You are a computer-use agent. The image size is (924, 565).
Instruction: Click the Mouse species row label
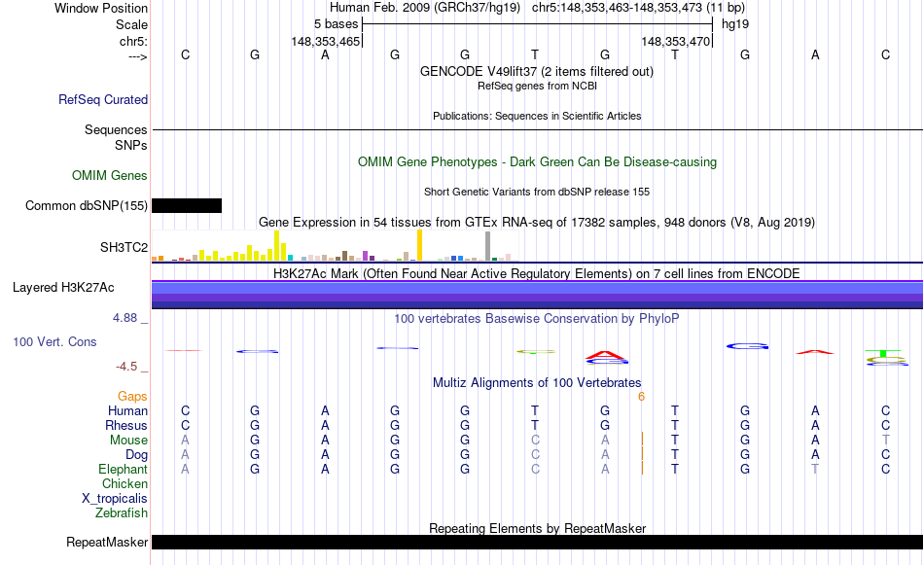[128, 441]
